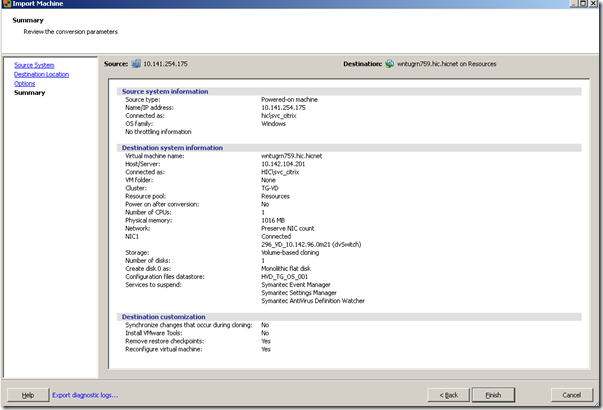Click the source machine icon

tap(137, 64)
